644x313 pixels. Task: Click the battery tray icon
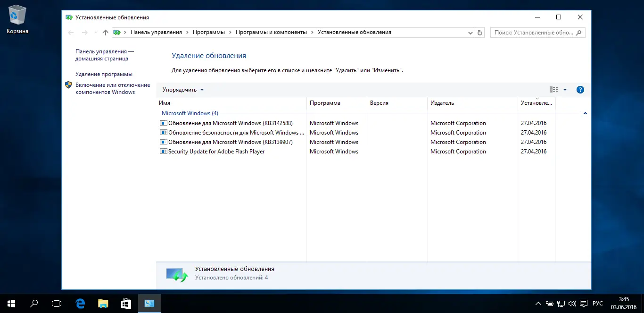pyautogui.click(x=550, y=304)
